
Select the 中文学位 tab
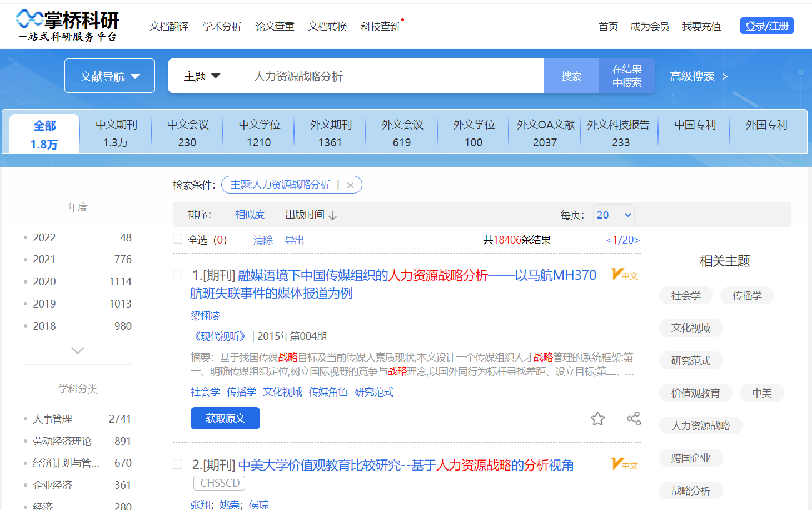click(x=259, y=133)
